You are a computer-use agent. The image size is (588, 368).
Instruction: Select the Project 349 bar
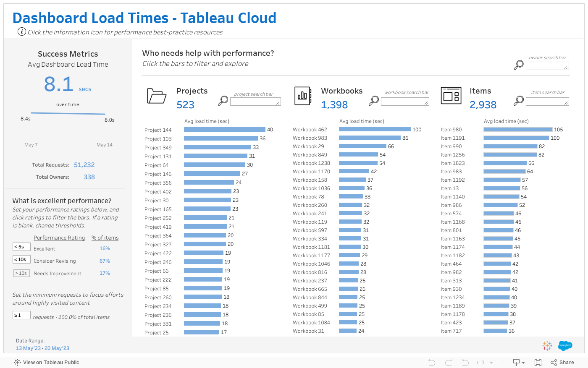tap(218, 147)
